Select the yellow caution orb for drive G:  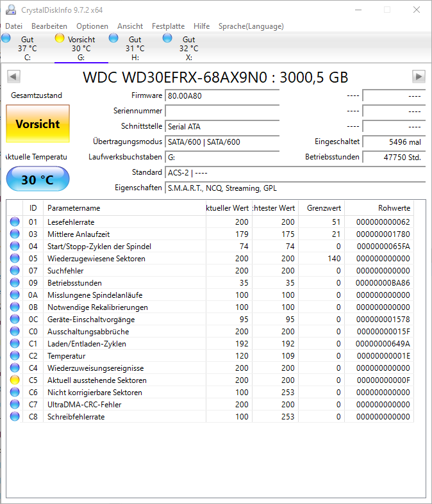click(x=60, y=38)
